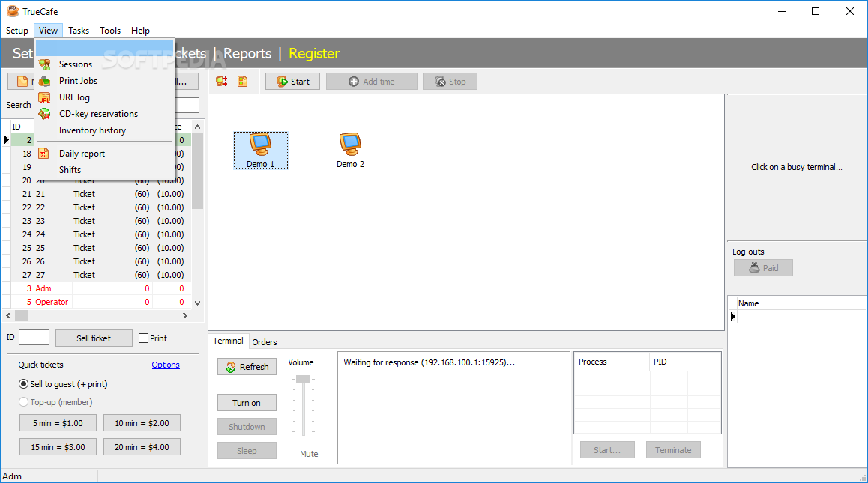Click the orange document toolbar icon
This screenshot has height=483, width=868.
point(242,82)
